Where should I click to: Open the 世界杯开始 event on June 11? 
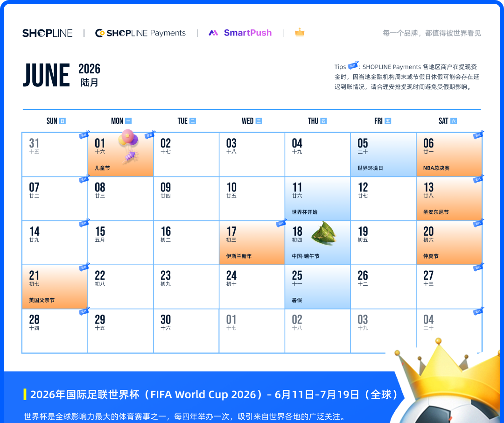click(x=304, y=212)
